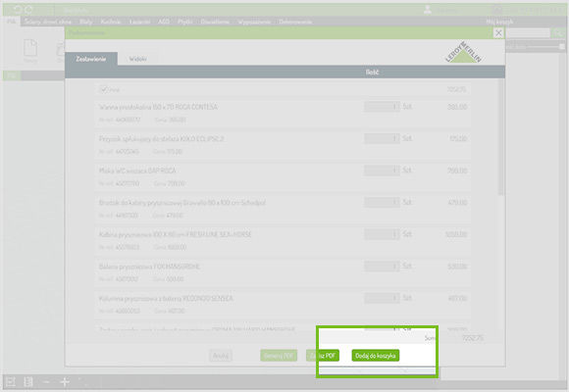Viewport: 569px width, 392px height.
Task: Click the redo arrow icon in the title bar
Action: 29,10
